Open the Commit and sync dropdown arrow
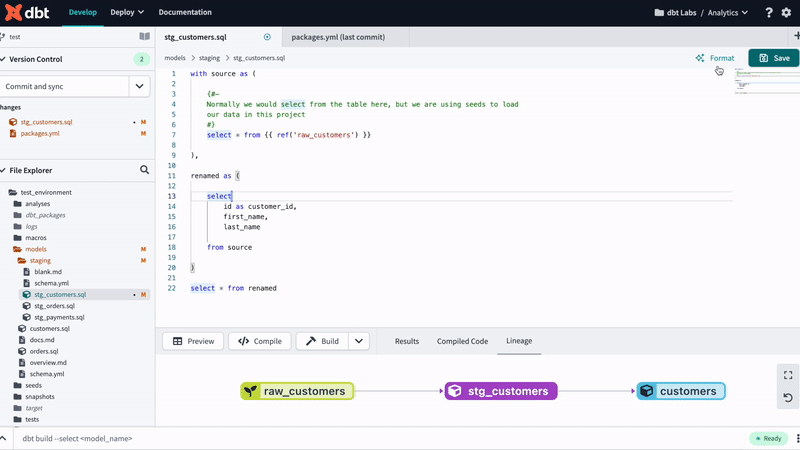Screen dimensions: 800x450 coord(139,87)
